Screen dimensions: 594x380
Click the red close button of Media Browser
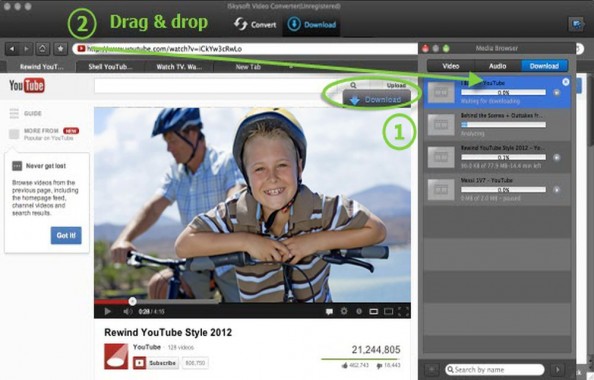[425, 48]
